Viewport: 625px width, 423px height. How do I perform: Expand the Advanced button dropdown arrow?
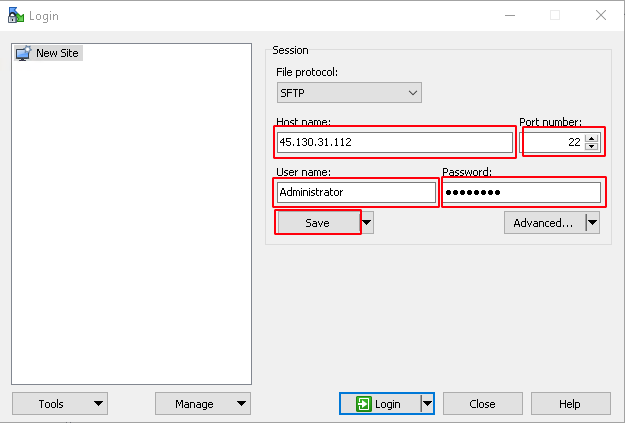click(592, 223)
